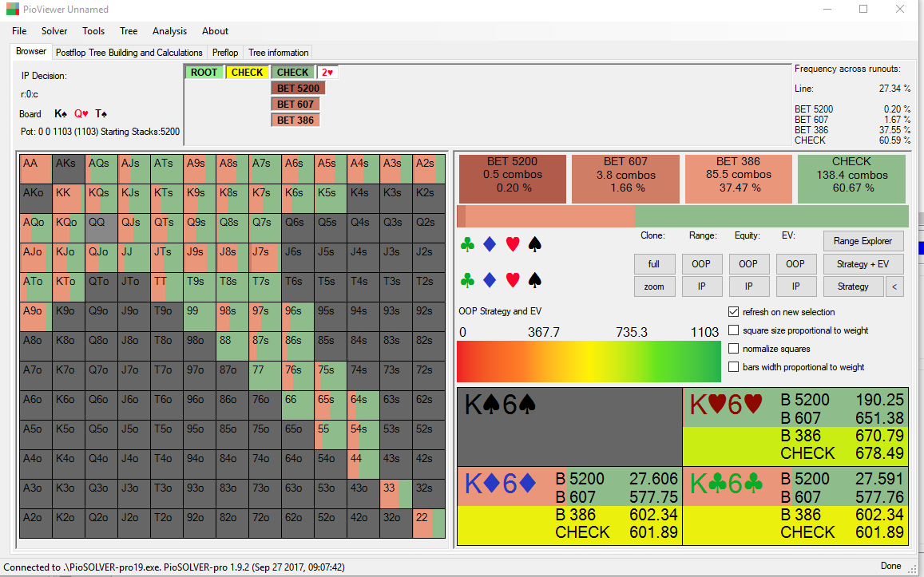Image resolution: width=924 pixels, height=577 pixels.
Task: Click the IP button under Equity
Action: click(748, 287)
